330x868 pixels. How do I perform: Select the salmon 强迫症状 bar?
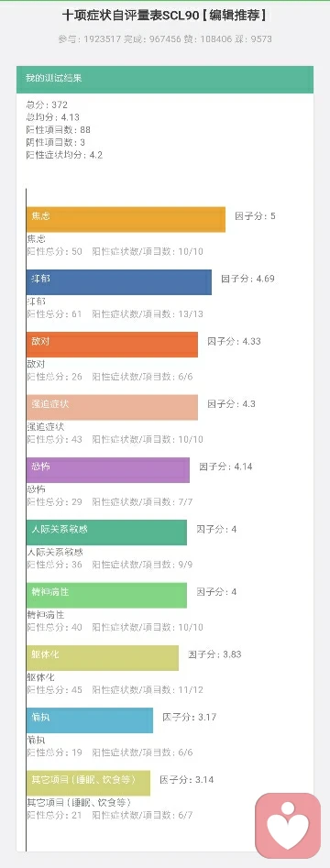pyautogui.click(x=112, y=407)
